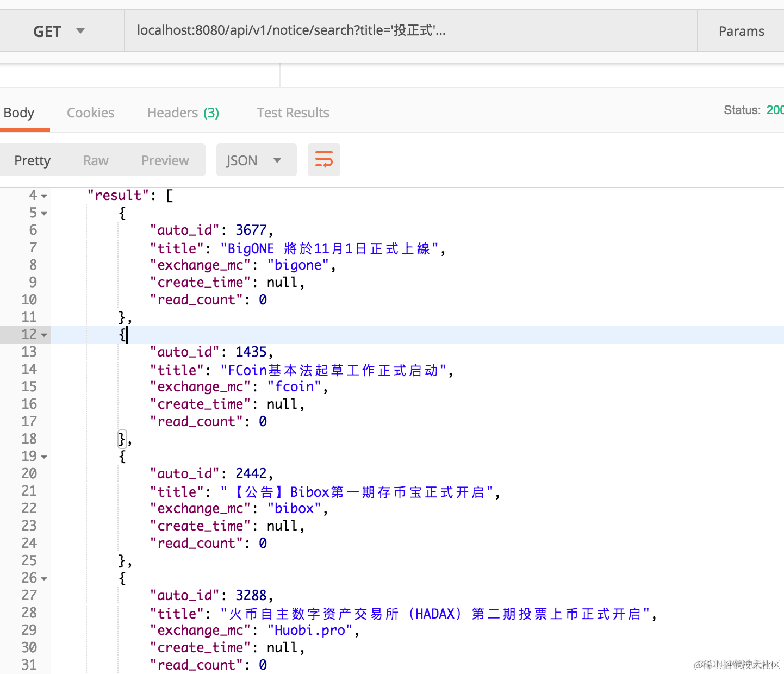Open the JSON format dropdown

[x=257, y=160]
